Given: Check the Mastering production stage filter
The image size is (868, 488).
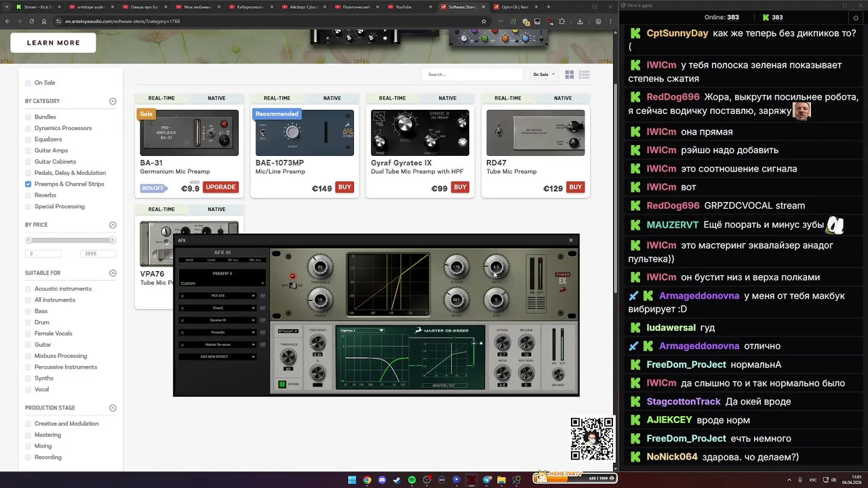Looking at the screenshot, I should pos(28,435).
